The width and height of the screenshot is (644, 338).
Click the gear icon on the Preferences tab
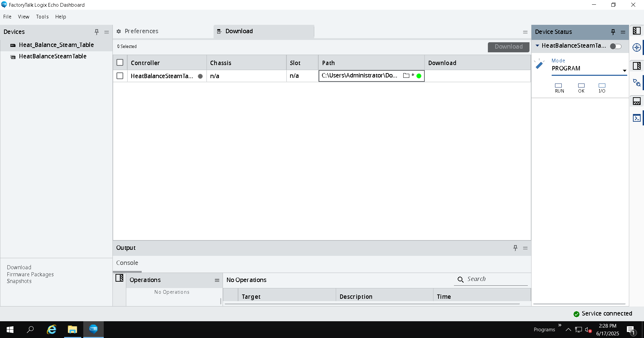pyautogui.click(x=119, y=31)
